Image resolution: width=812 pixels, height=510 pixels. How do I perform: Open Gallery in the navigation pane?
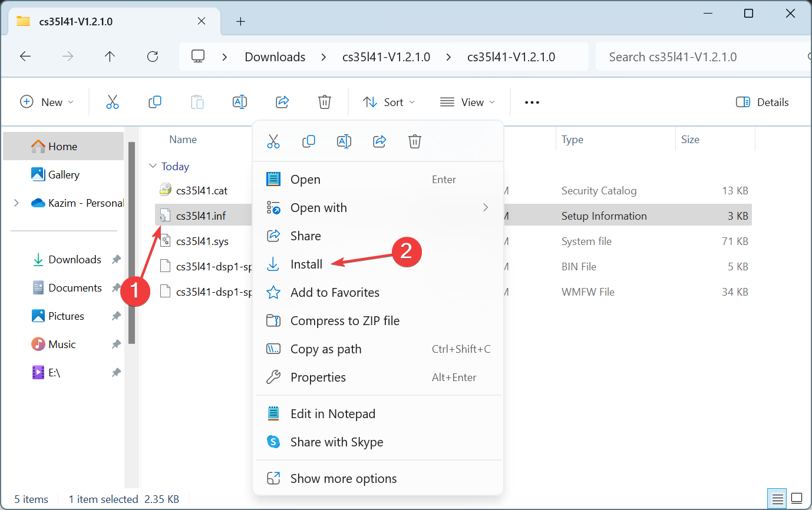(64, 174)
